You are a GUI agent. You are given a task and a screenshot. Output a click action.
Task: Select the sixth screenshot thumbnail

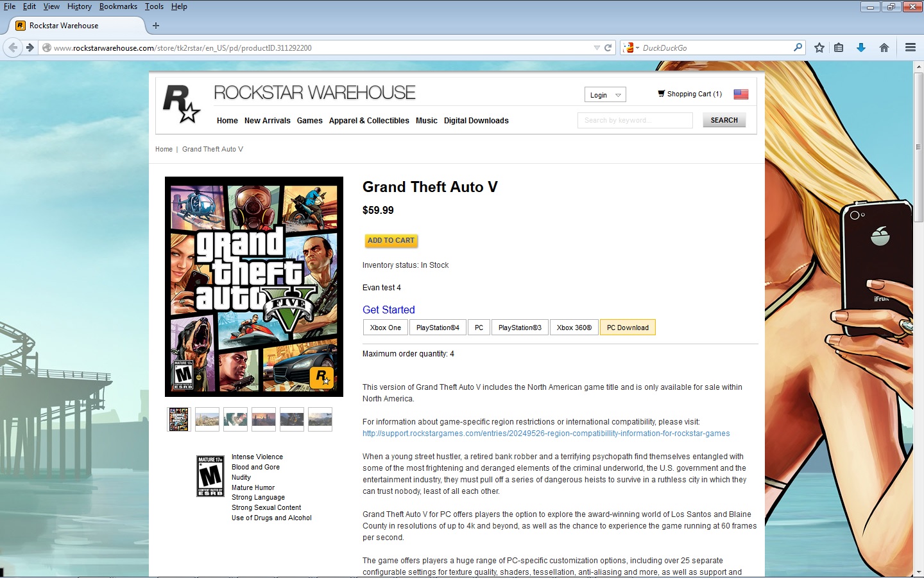(320, 419)
